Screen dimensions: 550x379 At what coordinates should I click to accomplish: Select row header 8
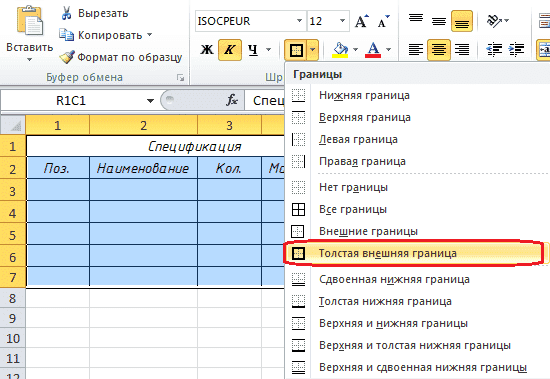(13, 299)
